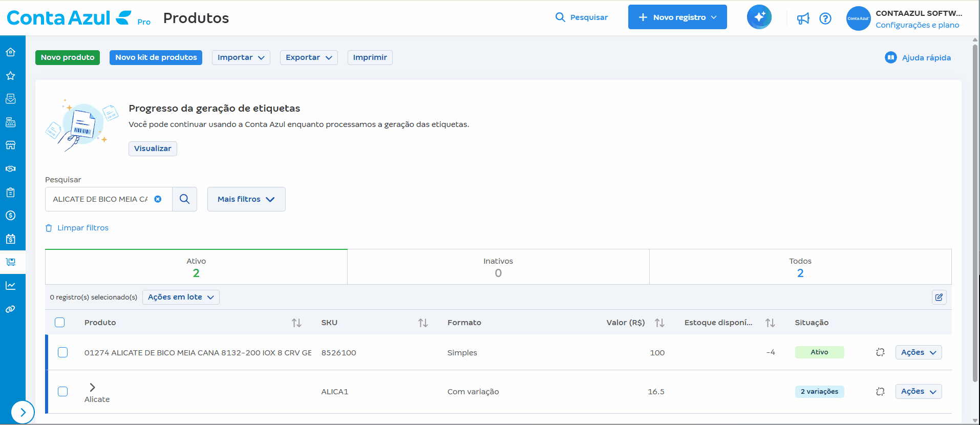
Task: Click the AI assistant sparkle icon
Action: click(x=759, y=17)
